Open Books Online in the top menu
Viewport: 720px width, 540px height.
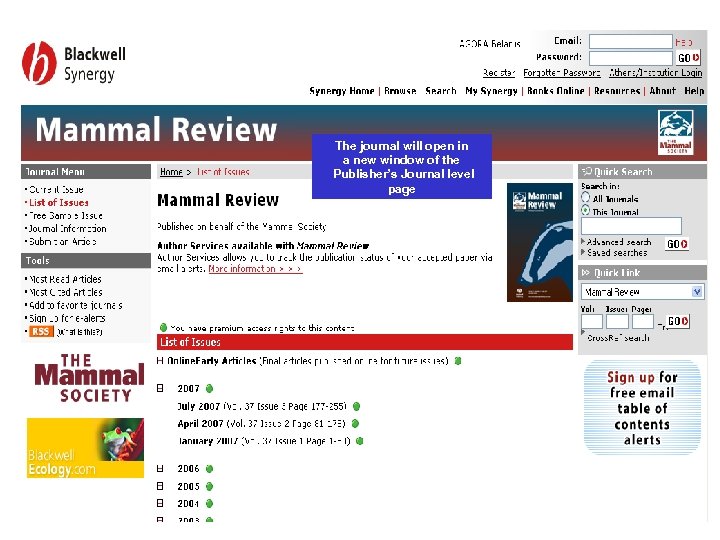pos(556,91)
